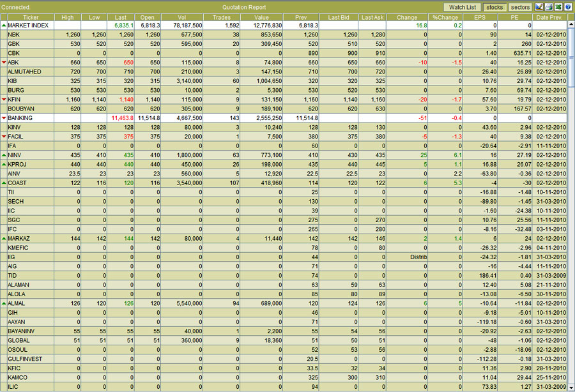Sort by the Trades column header
This screenshot has width=575, height=392.
point(222,17)
